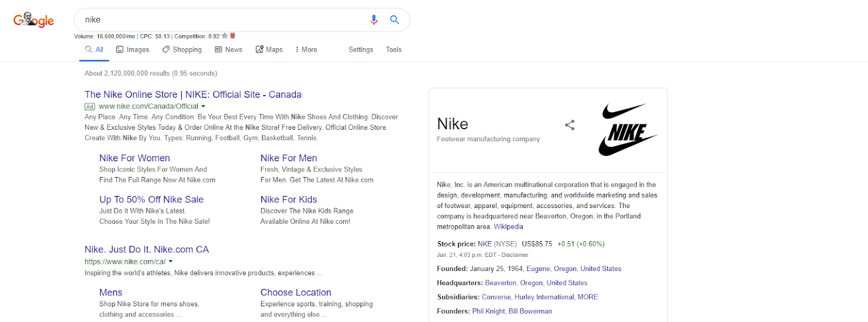Click the +0.51 (+0.60%) price change
This screenshot has height=322, width=868.
(581, 244)
